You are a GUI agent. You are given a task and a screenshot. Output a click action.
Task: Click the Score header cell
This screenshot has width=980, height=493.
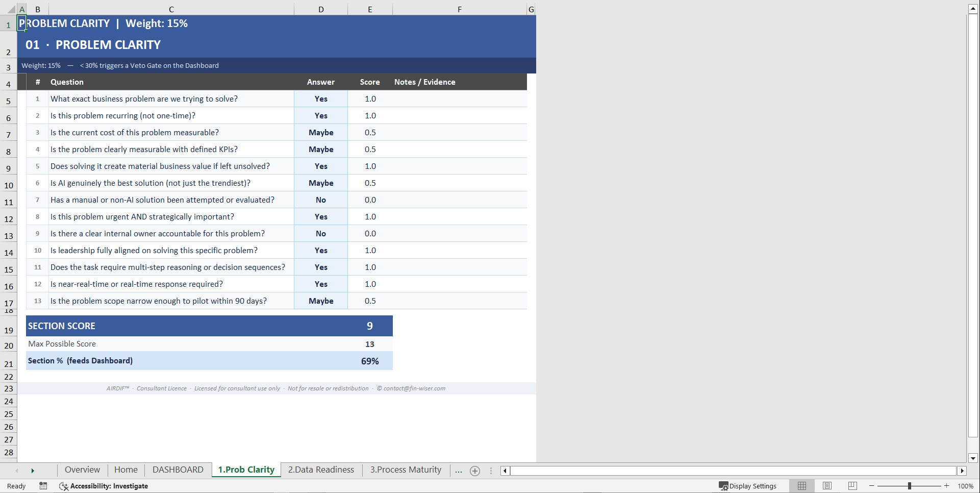click(x=370, y=82)
